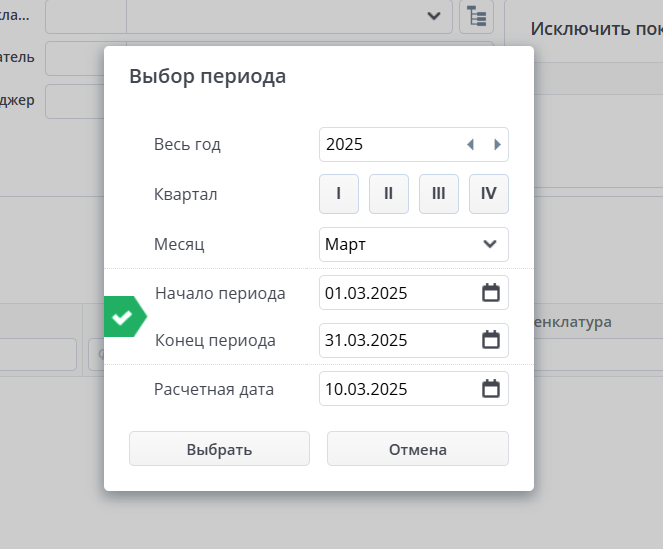Screen dimensions: 663x549
Task: Click the 'Исключить пок...' heading in the background
Action: pyautogui.click(x=596, y=28)
